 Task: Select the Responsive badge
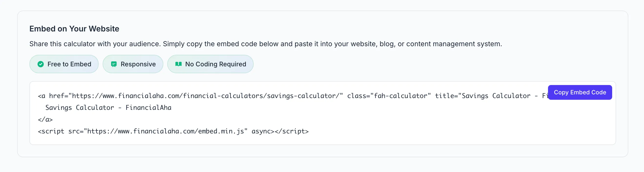(133, 64)
